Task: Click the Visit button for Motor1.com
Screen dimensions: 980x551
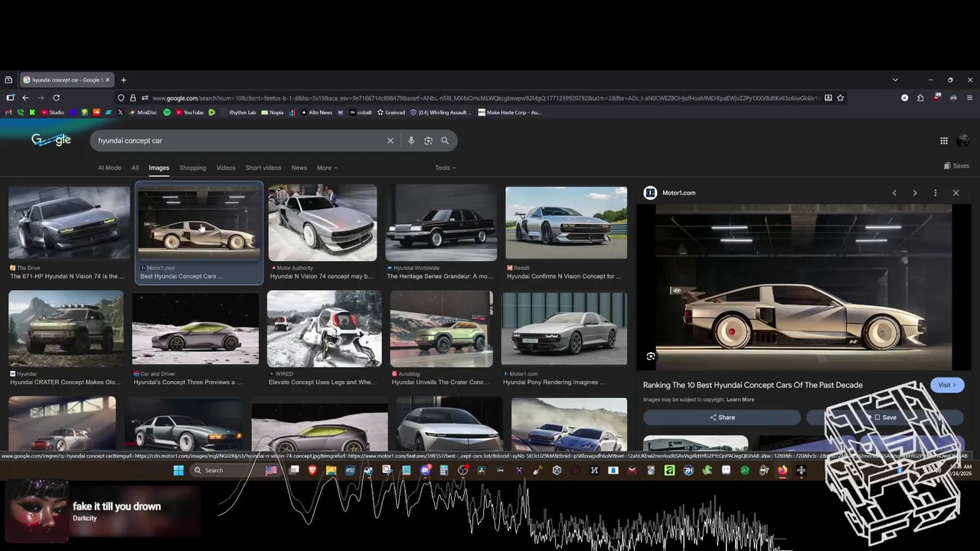Action: [x=947, y=385]
